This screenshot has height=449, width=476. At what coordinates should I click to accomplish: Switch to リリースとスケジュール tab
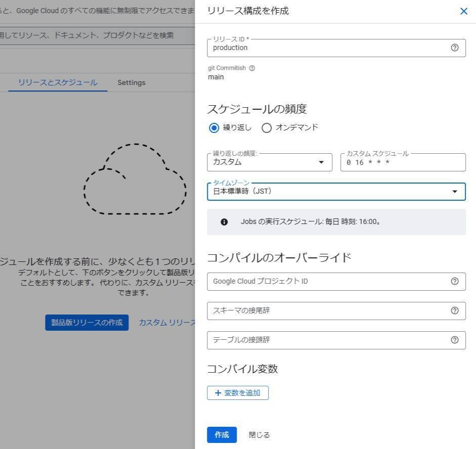coord(58,82)
